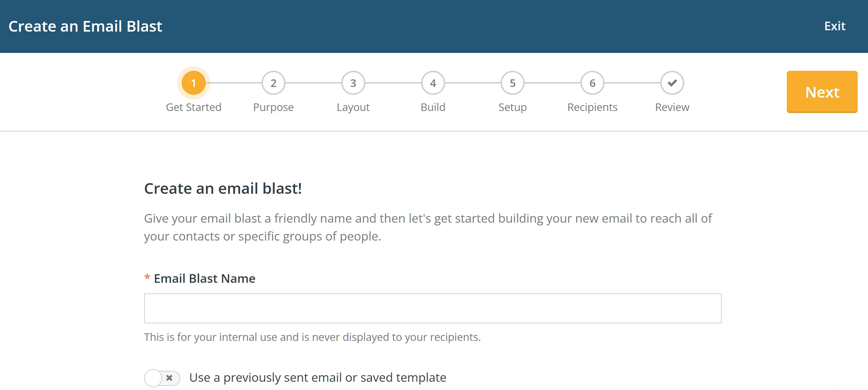
Task: Select the step 2 Purpose circle
Action: (x=274, y=82)
